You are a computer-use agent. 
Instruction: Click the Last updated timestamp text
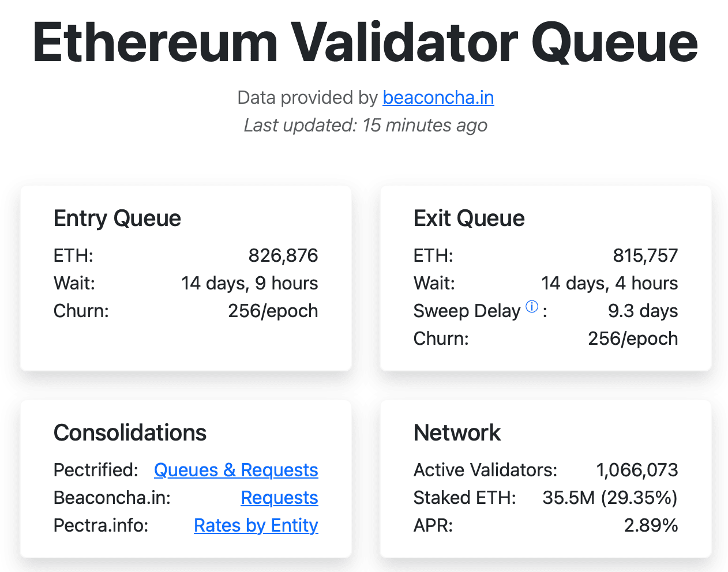365,125
